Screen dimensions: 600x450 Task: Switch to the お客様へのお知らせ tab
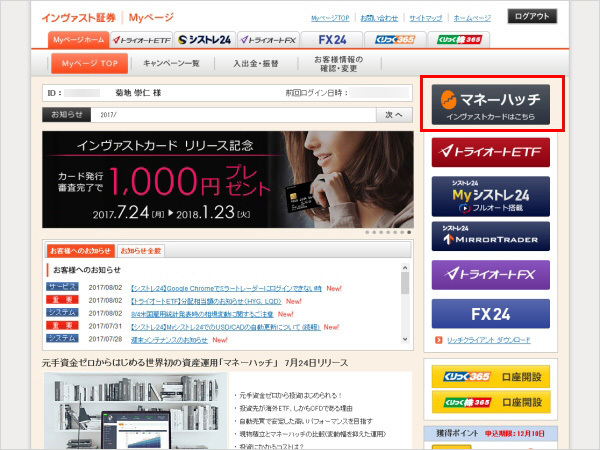(81, 251)
